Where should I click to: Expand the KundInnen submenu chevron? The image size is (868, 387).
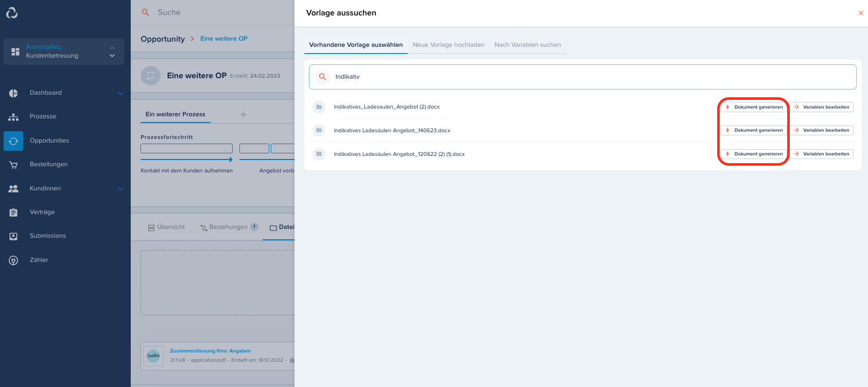pyautogui.click(x=120, y=189)
